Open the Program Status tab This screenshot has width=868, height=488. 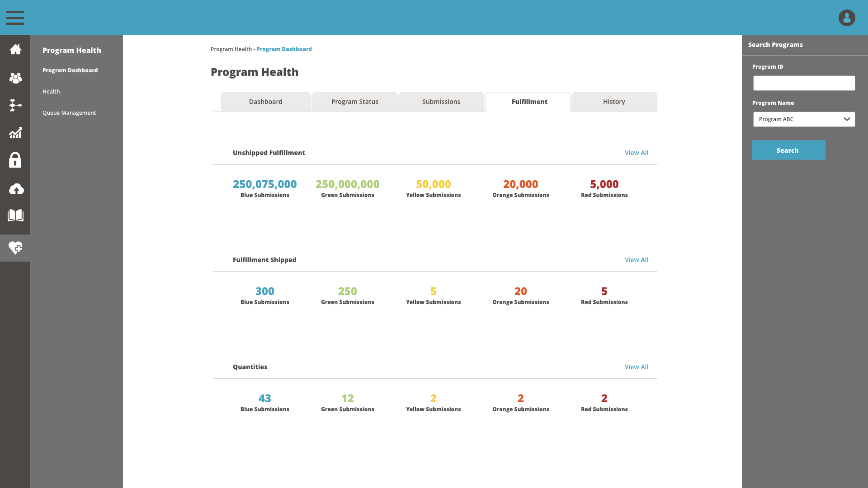[354, 102]
